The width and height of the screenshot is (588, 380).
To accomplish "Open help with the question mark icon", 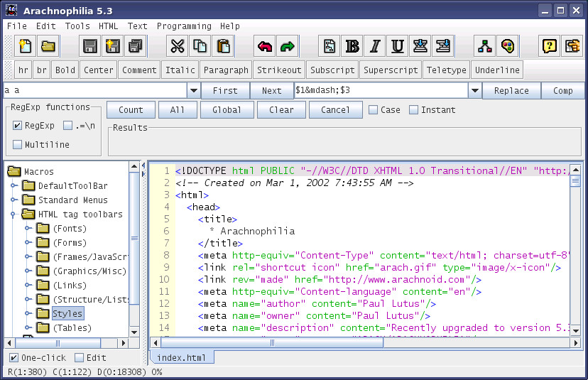I will [550, 46].
